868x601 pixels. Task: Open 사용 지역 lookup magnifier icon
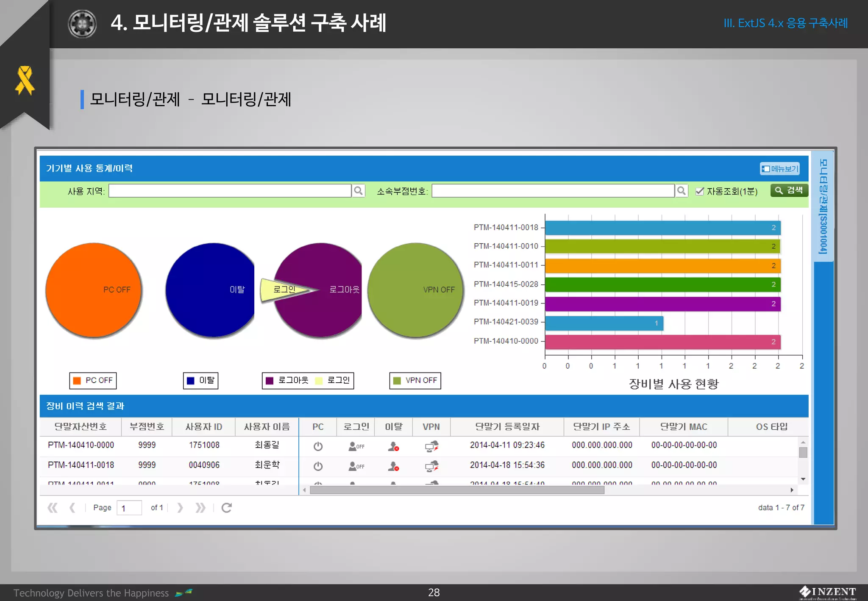(359, 191)
